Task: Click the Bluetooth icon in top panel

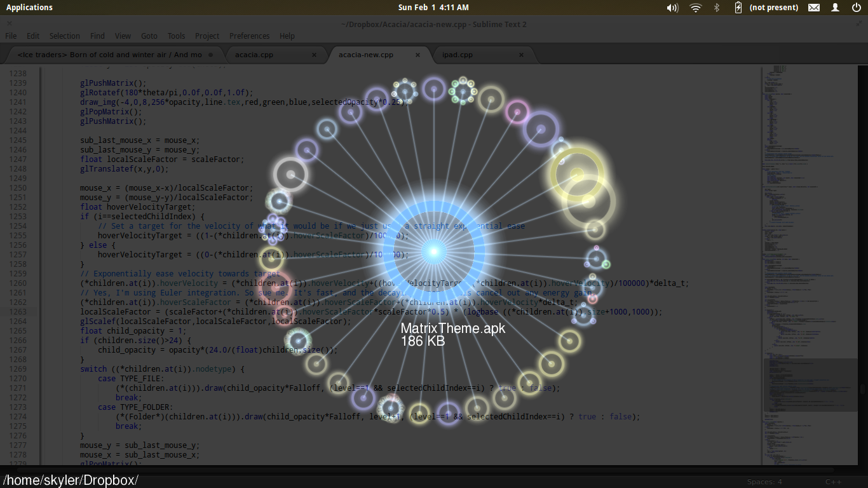Action: click(x=717, y=8)
